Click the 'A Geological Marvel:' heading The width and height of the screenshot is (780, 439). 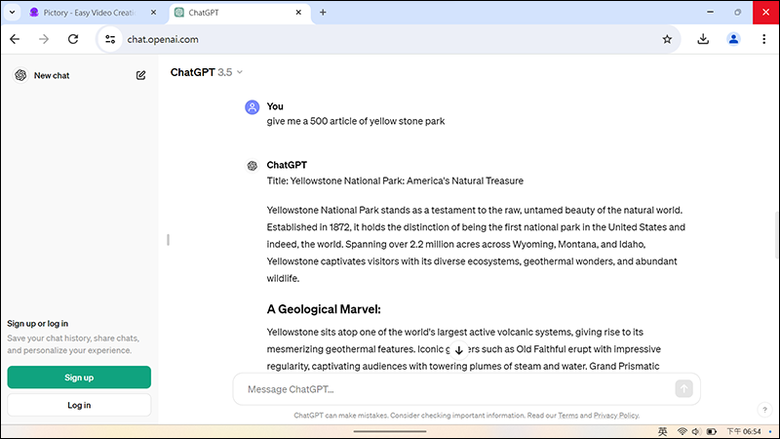(323, 309)
